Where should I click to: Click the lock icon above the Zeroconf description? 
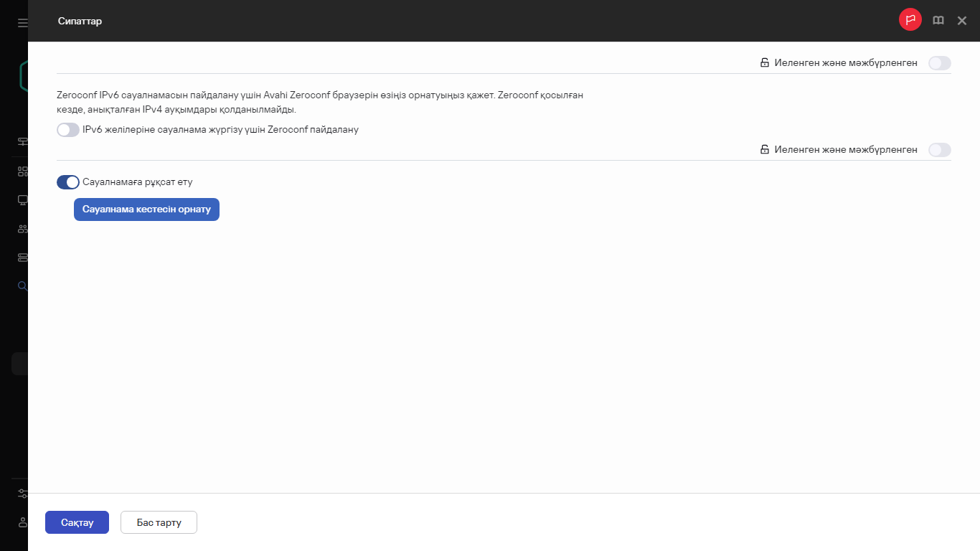(765, 63)
